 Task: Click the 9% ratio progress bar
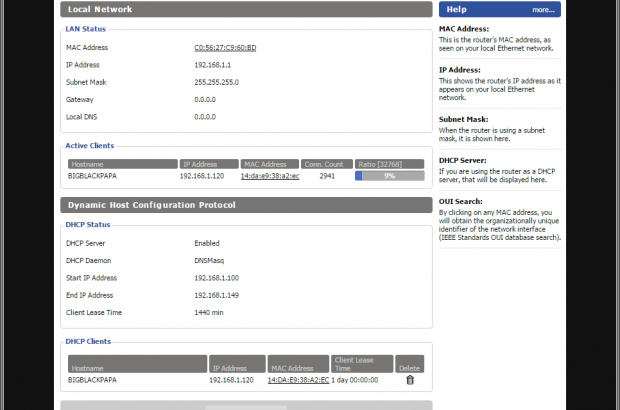(x=389, y=175)
